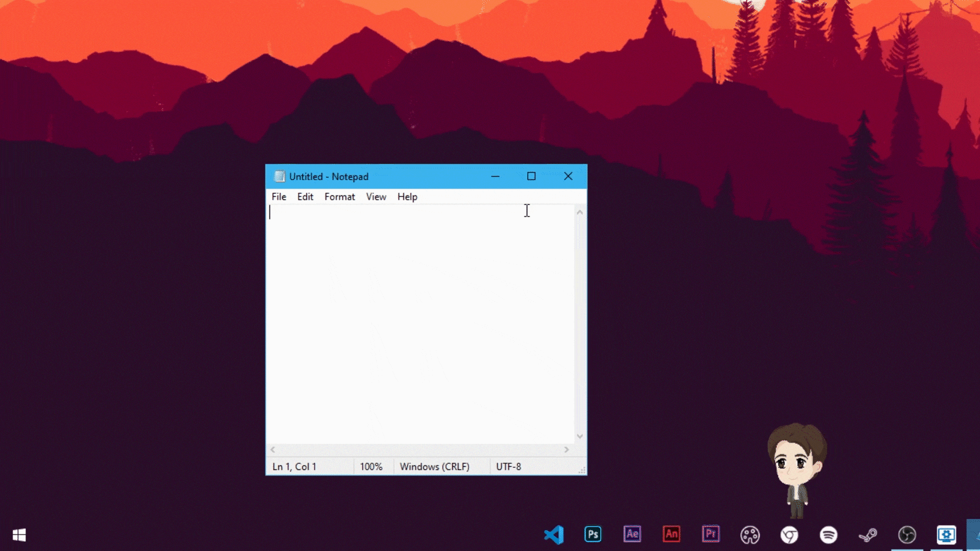Open the View menu in Notepad
This screenshot has height=551, width=980.
(x=376, y=196)
